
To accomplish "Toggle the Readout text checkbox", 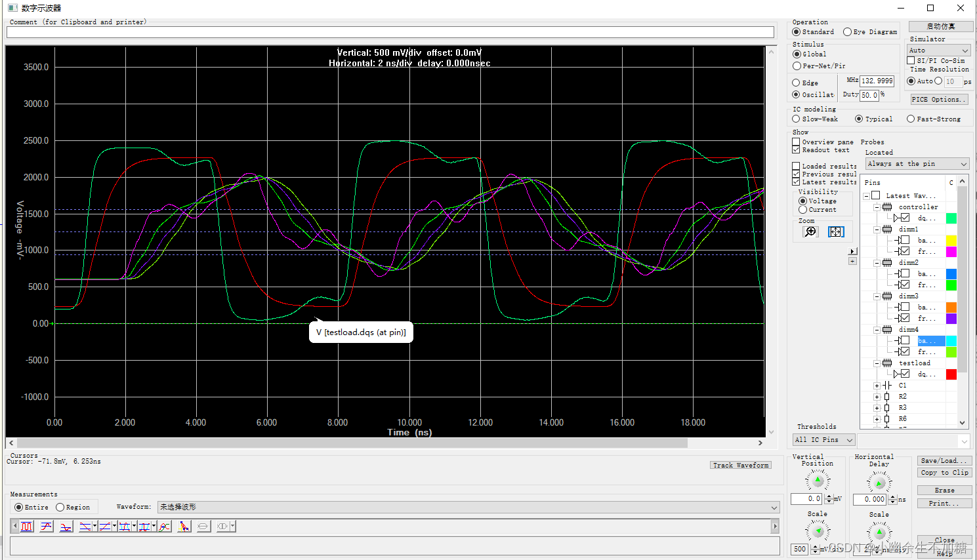I will coord(796,150).
